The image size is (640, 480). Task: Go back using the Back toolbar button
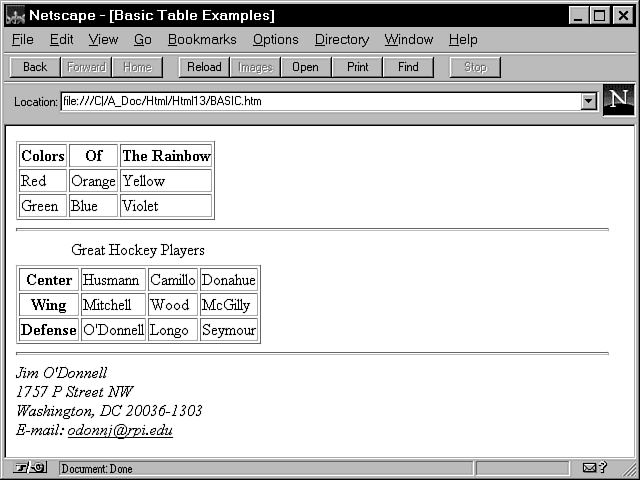[x=35, y=67]
